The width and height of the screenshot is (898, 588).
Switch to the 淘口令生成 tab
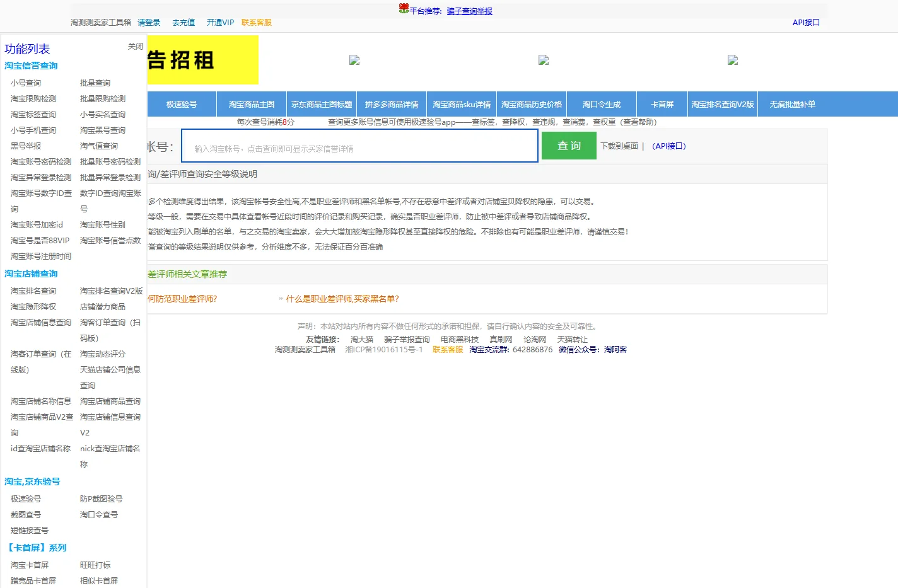click(602, 105)
